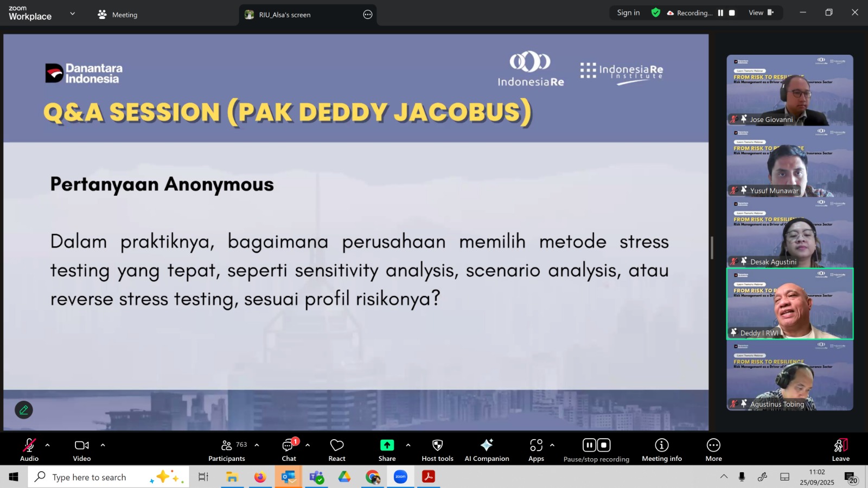The height and width of the screenshot is (488, 868).
Task: Unmute the microphone Audio button
Action: coord(29,450)
